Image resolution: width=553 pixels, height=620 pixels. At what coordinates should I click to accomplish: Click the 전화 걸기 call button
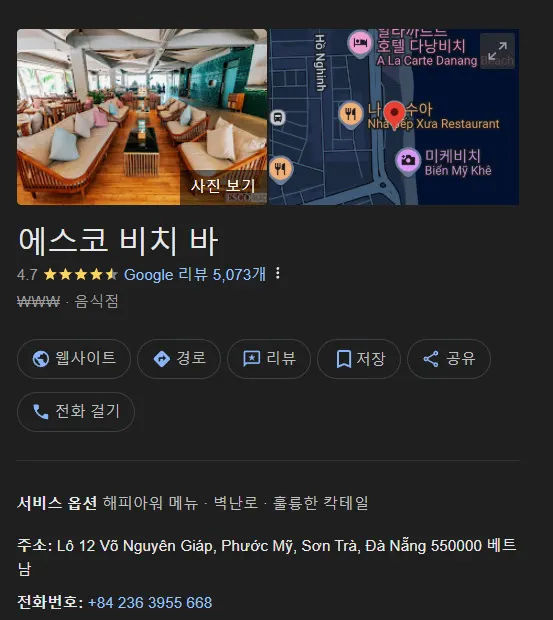coord(76,412)
